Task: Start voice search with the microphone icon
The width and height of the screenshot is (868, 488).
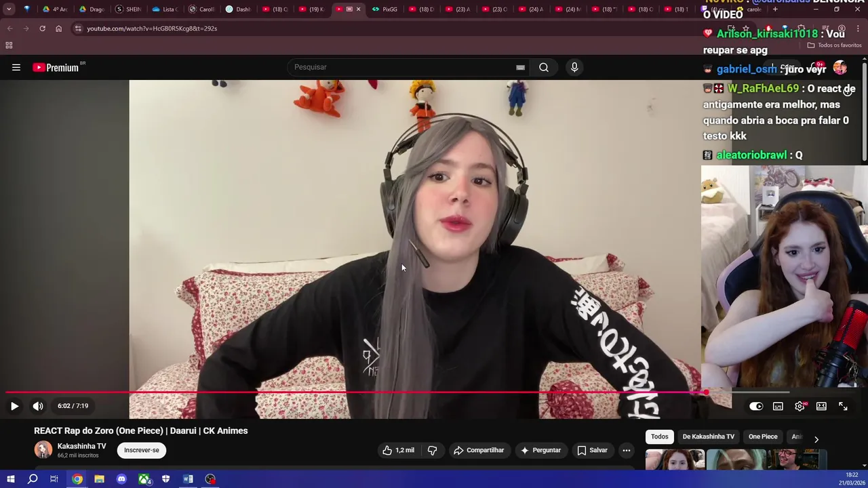Action: click(x=574, y=67)
